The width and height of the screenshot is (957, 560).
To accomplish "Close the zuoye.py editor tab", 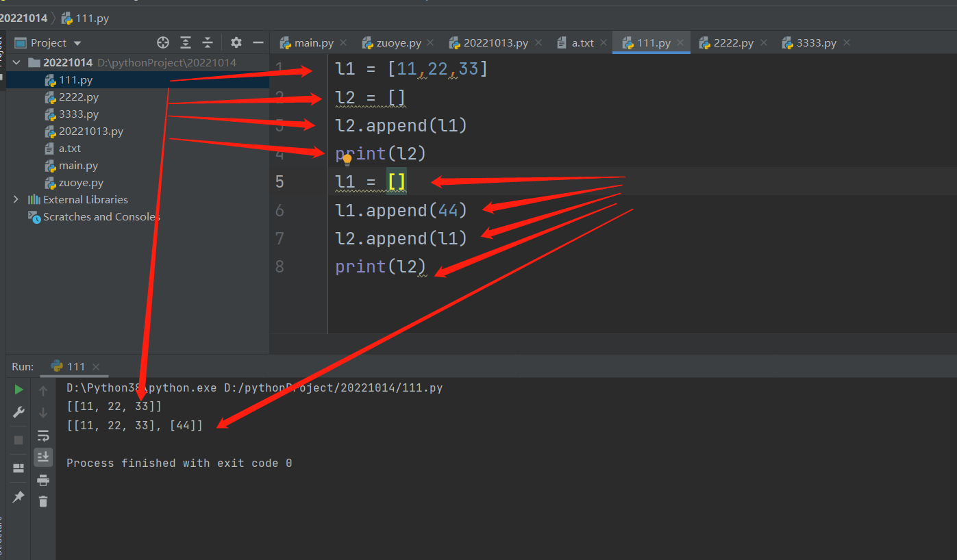I will (x=430, y=42).
